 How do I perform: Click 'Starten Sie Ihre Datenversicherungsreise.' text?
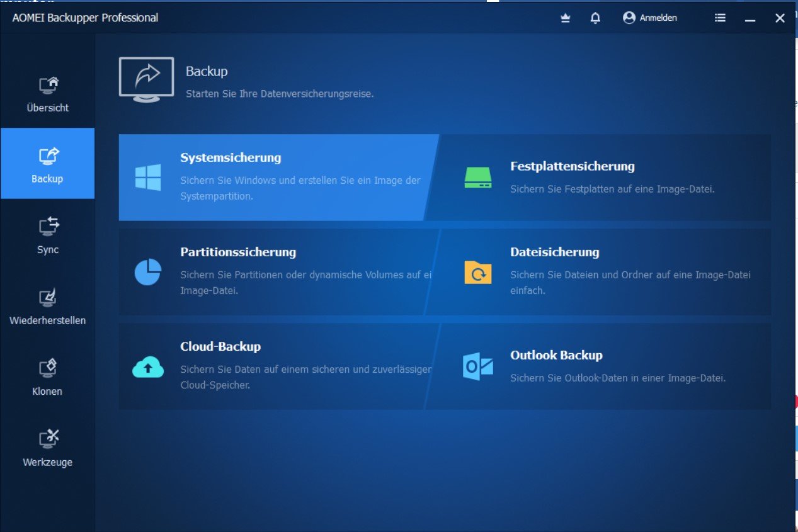pyautogui.click(x=280, y=94)
